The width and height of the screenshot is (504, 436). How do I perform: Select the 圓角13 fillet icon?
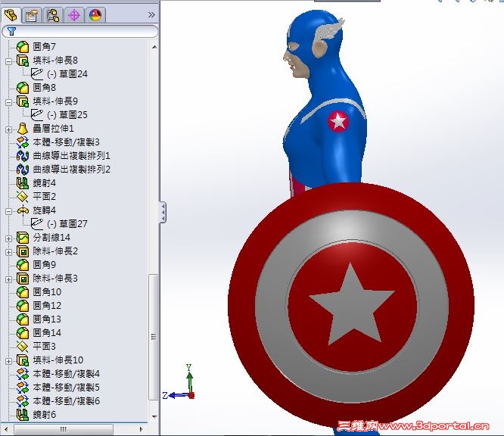click(23, 319)
